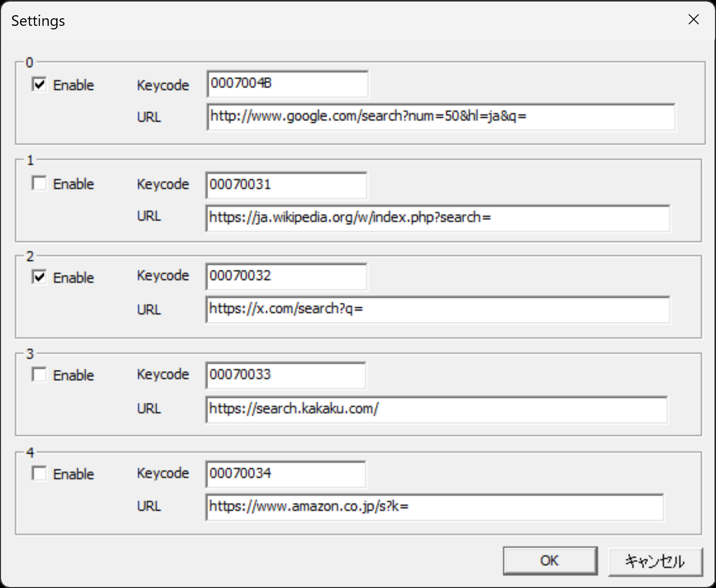This screenshot has height=588, width=716.
Task: Focus the Wikipedia URL input box
Action: click(x=437, y=218)
